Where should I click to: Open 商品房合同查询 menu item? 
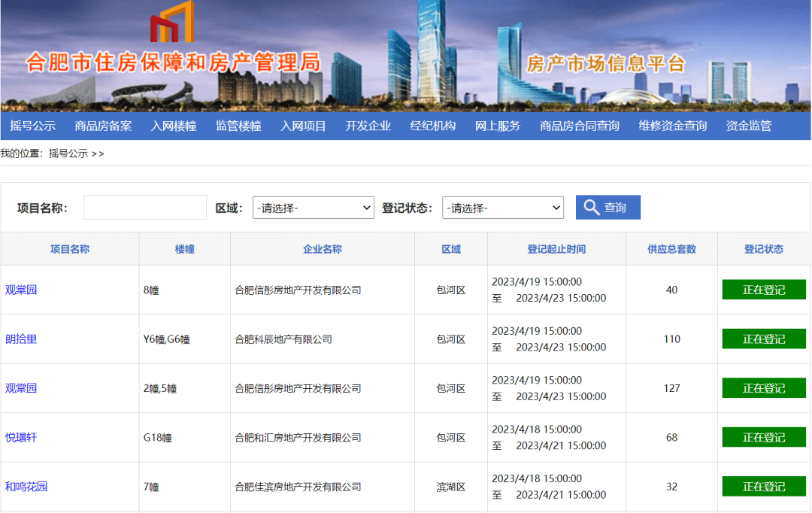pos(580,126)
